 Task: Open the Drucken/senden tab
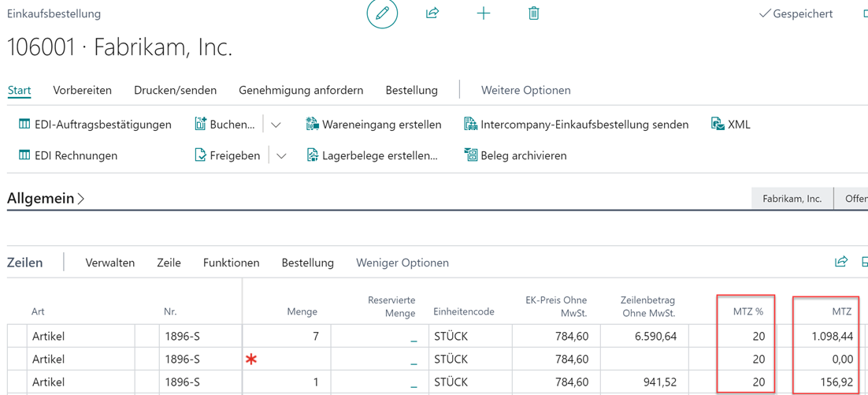tap(175, 90)
